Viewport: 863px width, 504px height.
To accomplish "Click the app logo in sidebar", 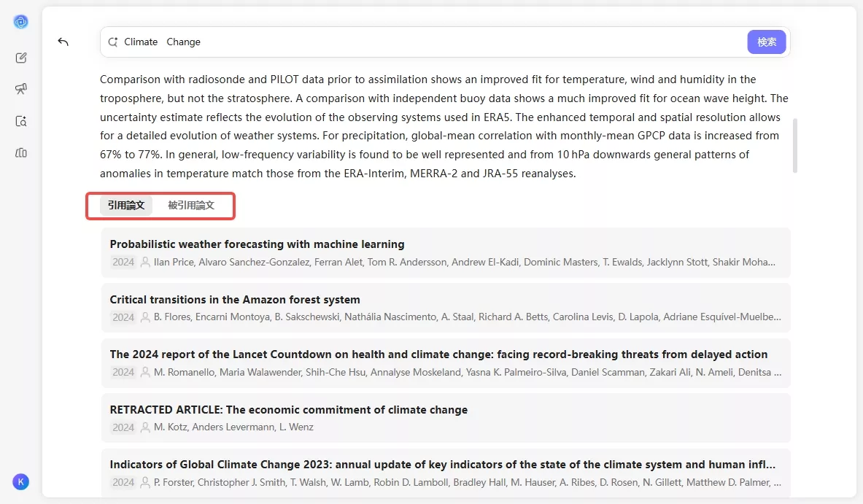I will click(x=20, y=22).
